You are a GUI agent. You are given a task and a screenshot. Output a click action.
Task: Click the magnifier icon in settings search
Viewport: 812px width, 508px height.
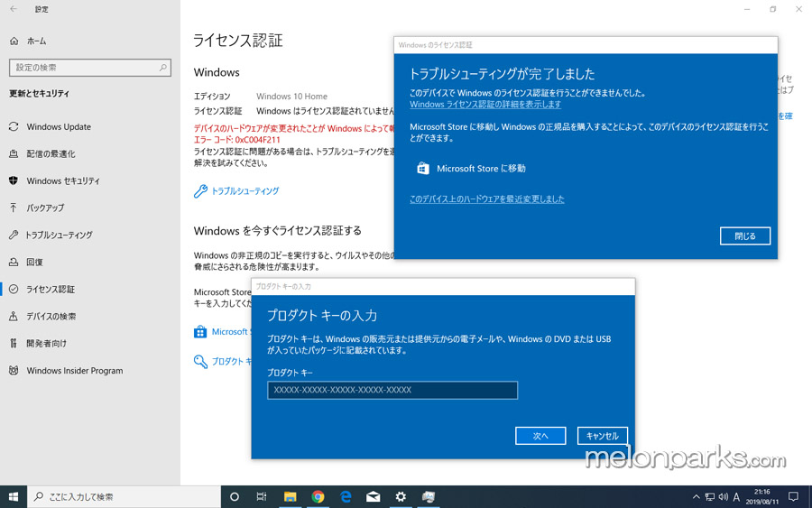162,68
